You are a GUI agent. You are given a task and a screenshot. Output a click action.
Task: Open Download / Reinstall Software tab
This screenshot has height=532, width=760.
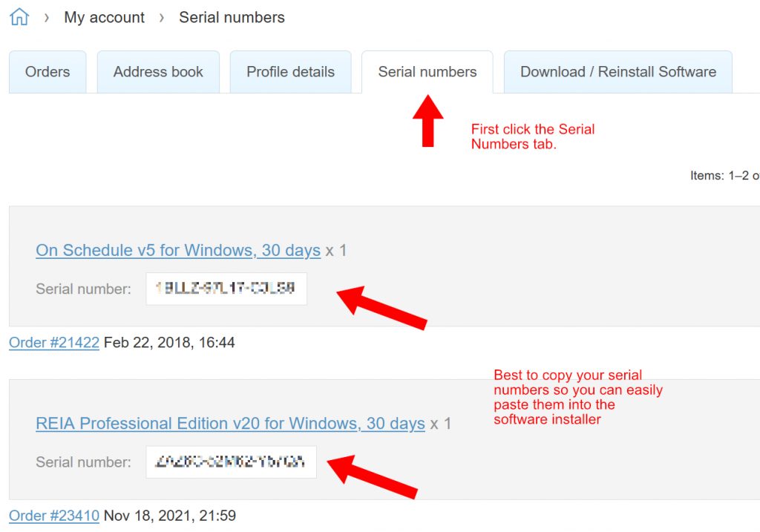click(618, 72)
